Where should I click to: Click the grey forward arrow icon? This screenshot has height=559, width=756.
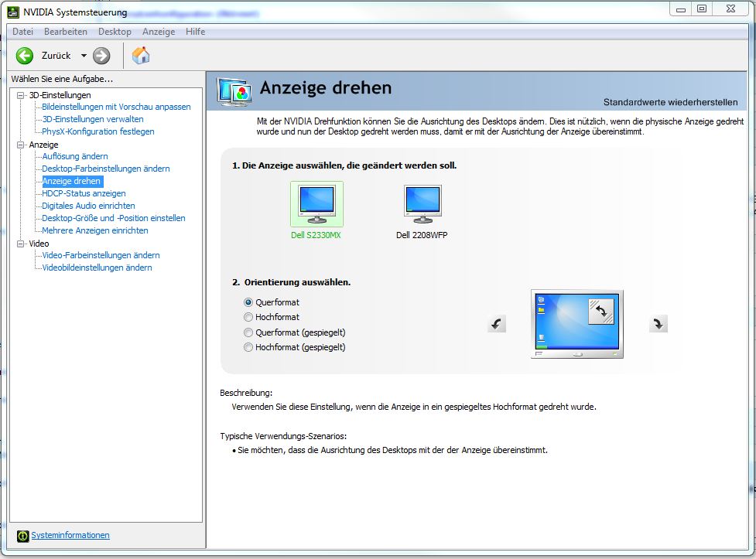101,56
